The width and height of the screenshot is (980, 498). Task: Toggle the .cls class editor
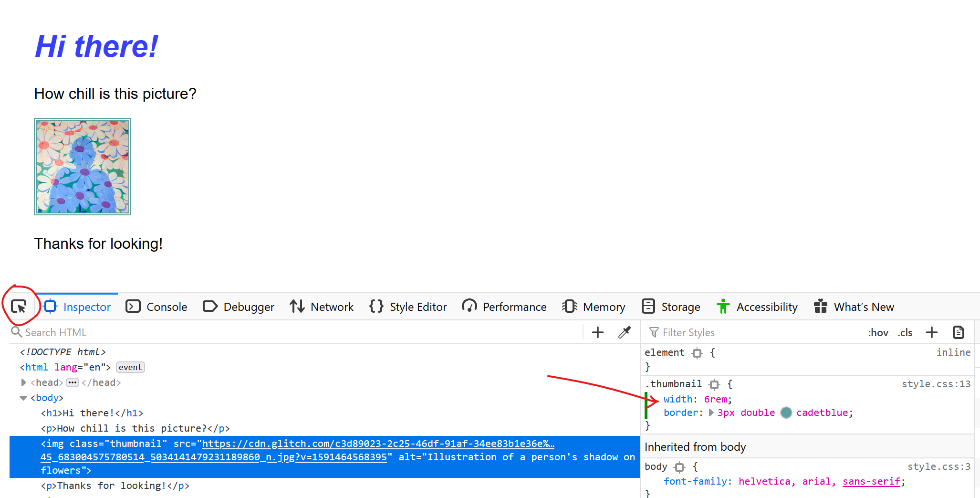coord(905,332)
